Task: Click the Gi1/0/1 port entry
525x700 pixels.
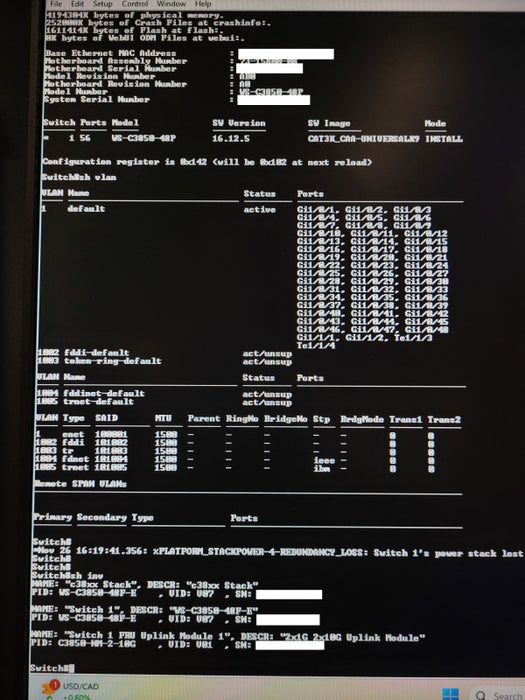Action: tap(316, 209)
